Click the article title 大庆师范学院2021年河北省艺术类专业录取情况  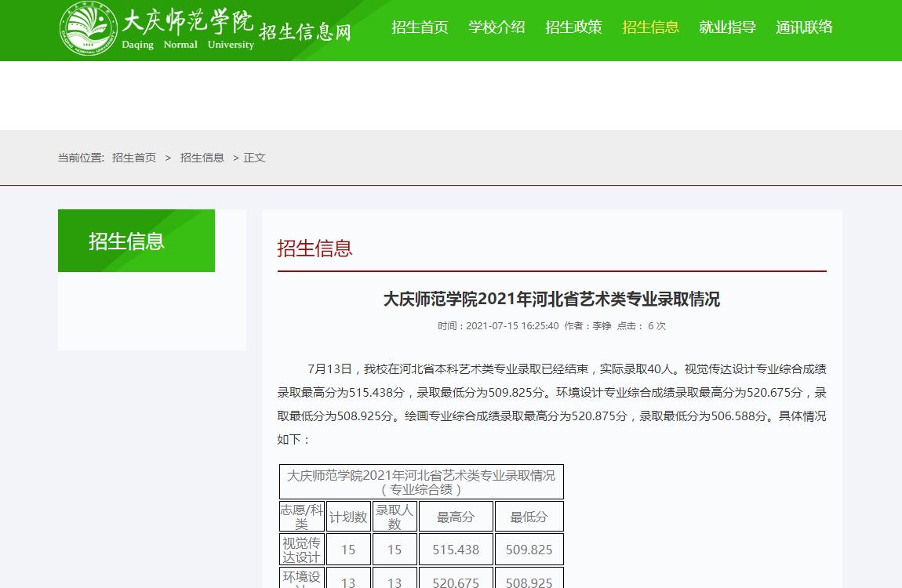[551, 299]
